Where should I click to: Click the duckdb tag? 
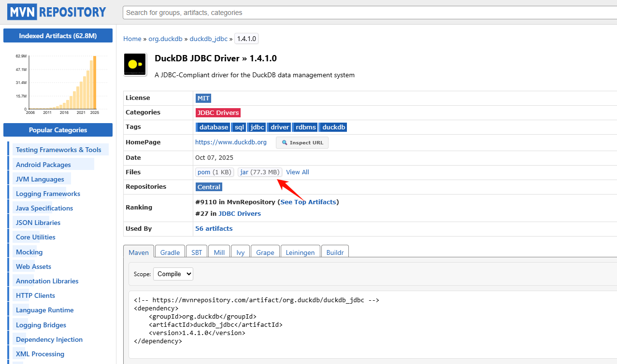coord(334,127)
